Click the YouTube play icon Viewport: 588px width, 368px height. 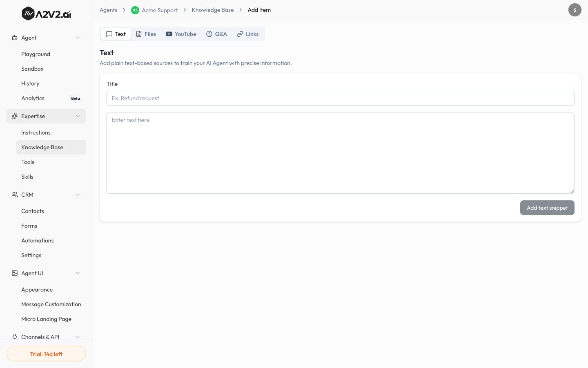click(169, 34)
